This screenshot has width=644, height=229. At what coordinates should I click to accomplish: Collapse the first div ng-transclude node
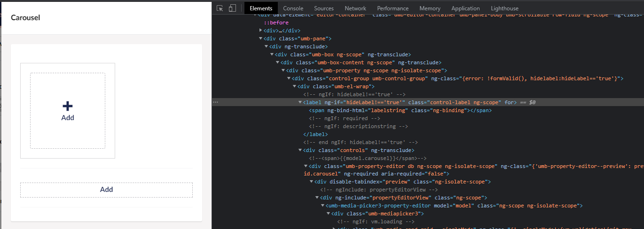point(267,46)
